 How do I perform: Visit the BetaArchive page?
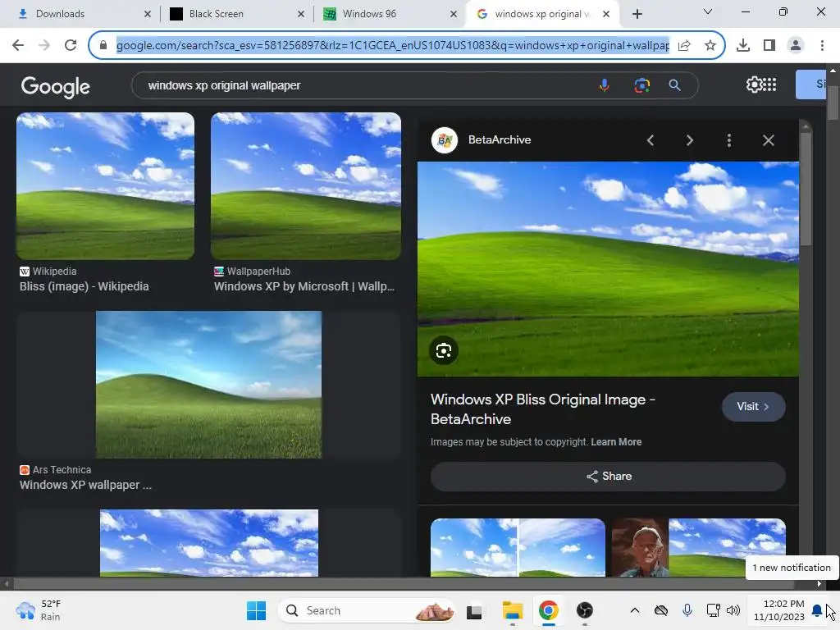[x=753, y=407]
